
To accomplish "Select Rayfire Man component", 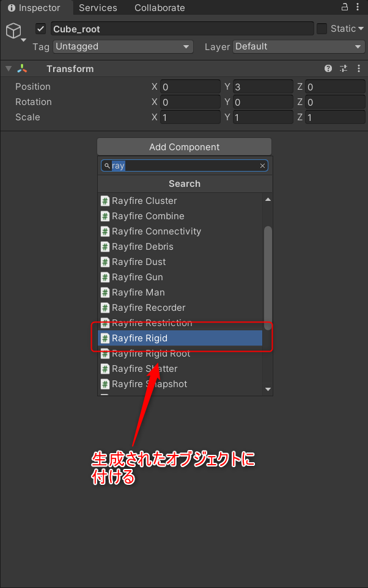I will point(180,292).
